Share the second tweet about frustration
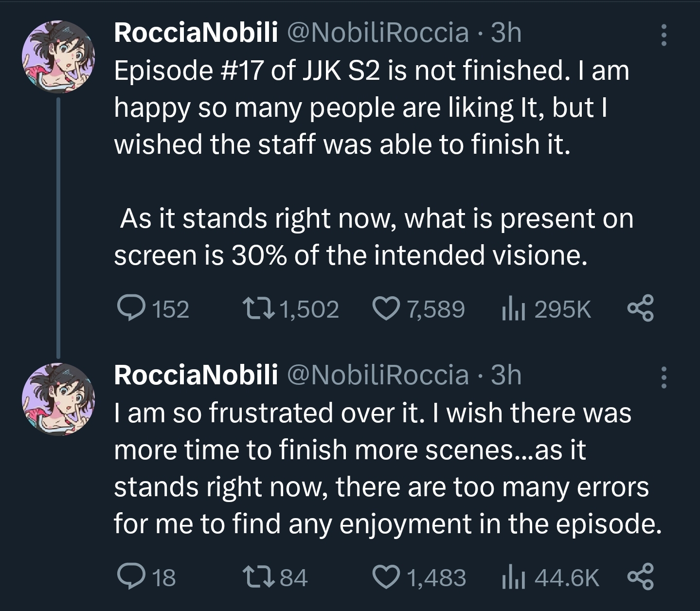Screen dimensions: 700x611 641,577
